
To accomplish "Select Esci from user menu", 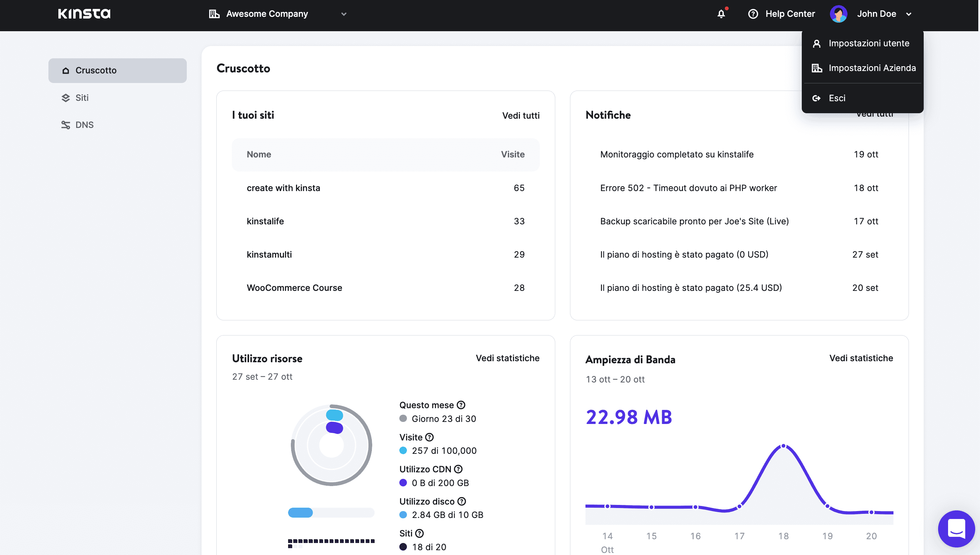I will (837, 97).
